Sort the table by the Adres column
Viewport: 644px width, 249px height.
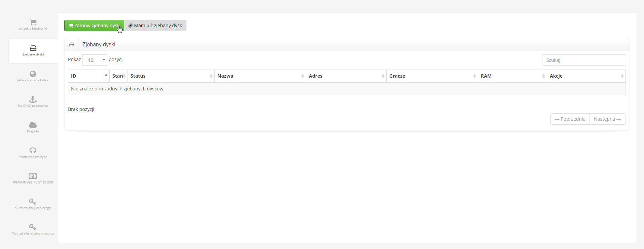(346, 76)
